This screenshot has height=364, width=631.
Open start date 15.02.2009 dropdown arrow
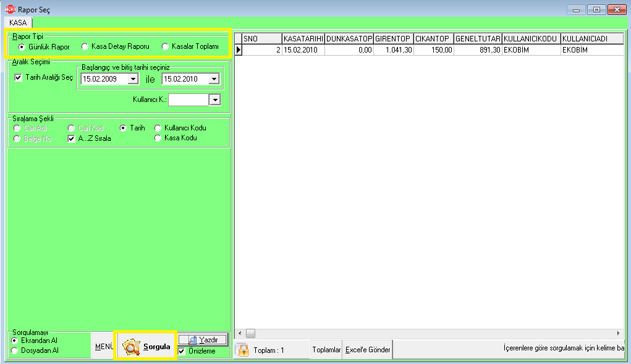point(133,79)
